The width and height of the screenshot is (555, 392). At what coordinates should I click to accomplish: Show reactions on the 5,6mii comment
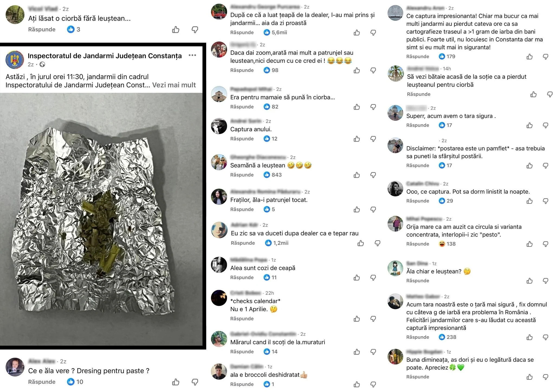275,33
